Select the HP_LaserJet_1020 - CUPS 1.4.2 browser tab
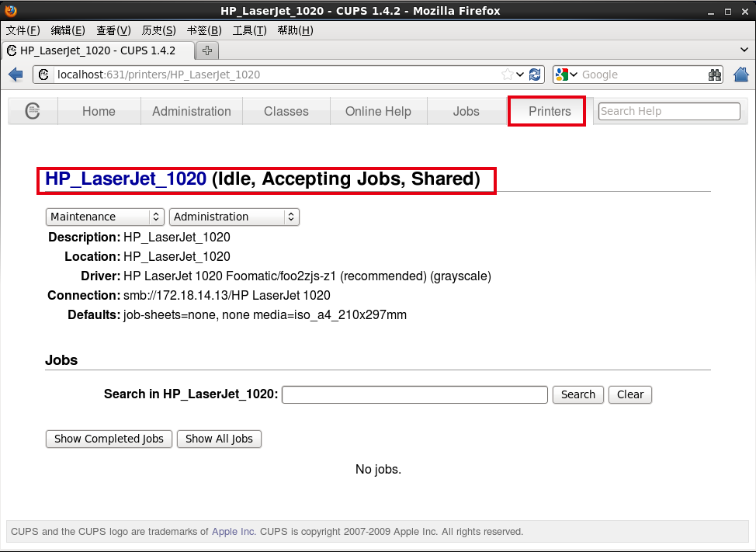The image size is (756, 552). point(98,50)
